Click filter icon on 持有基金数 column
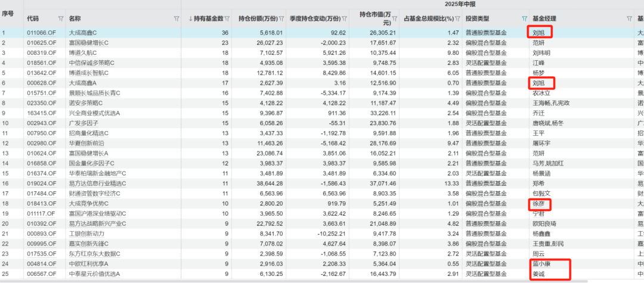 [x=227, y=18]
